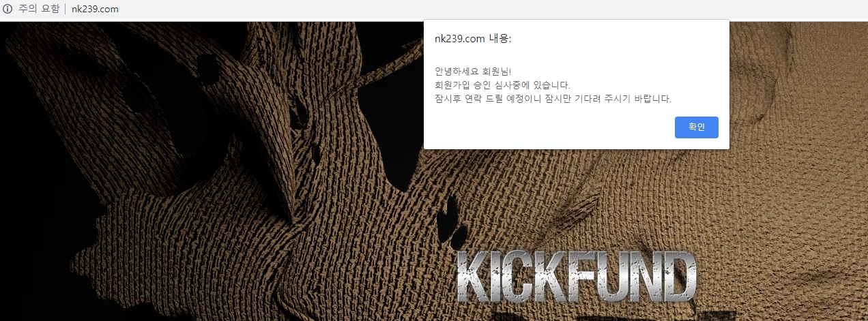This screenshot has height=321, width=868.
Task: Click the divider between '주의 요함' and URL
Action: pos(66,10)
